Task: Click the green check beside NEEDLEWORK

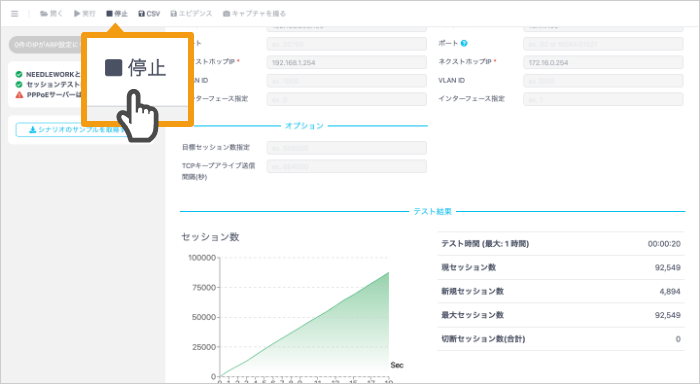Action: [19, 74]
